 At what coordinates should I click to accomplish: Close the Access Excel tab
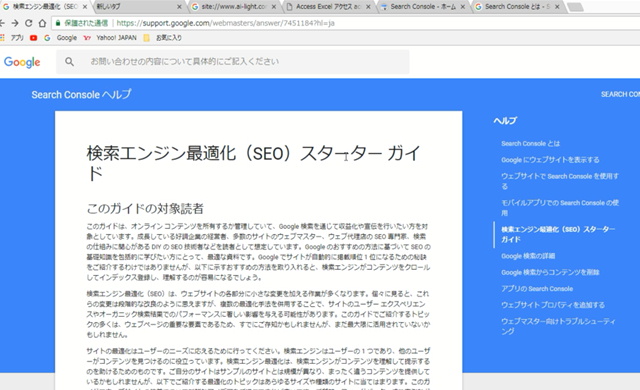pos(368,7)
